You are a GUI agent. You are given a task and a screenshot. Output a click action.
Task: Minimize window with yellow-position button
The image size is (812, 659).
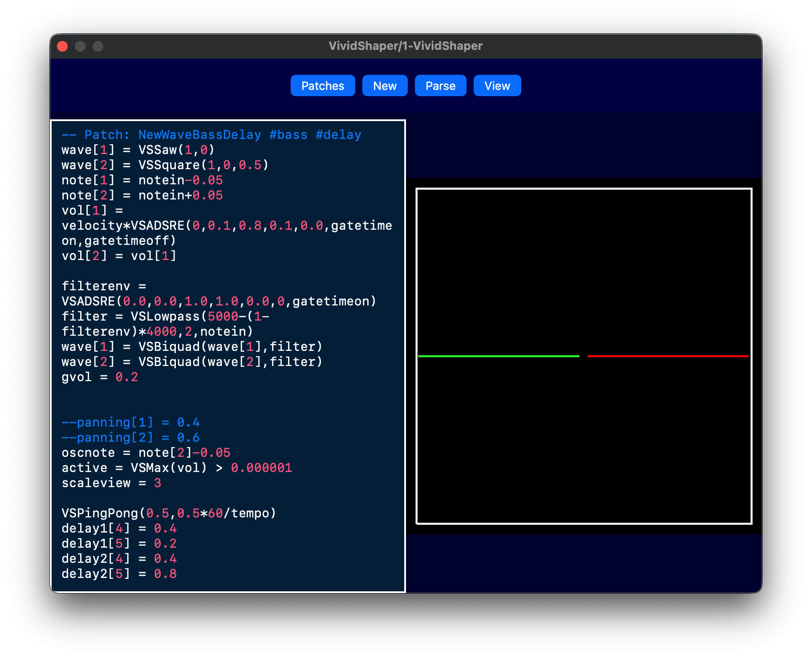pos(80,46)
